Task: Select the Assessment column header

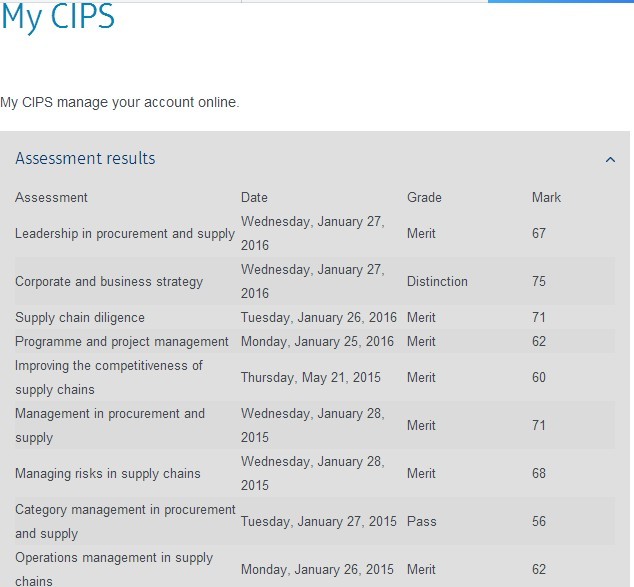Action: (51, 197)
